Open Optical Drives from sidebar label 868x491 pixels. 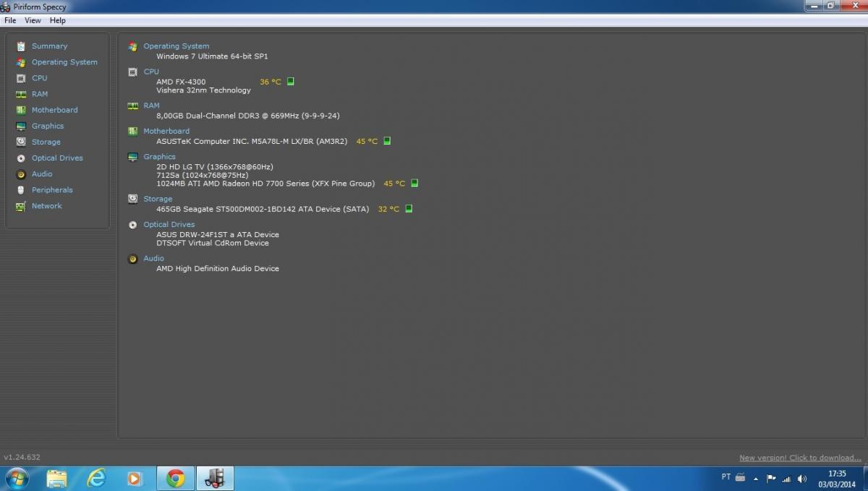point(57,158)
